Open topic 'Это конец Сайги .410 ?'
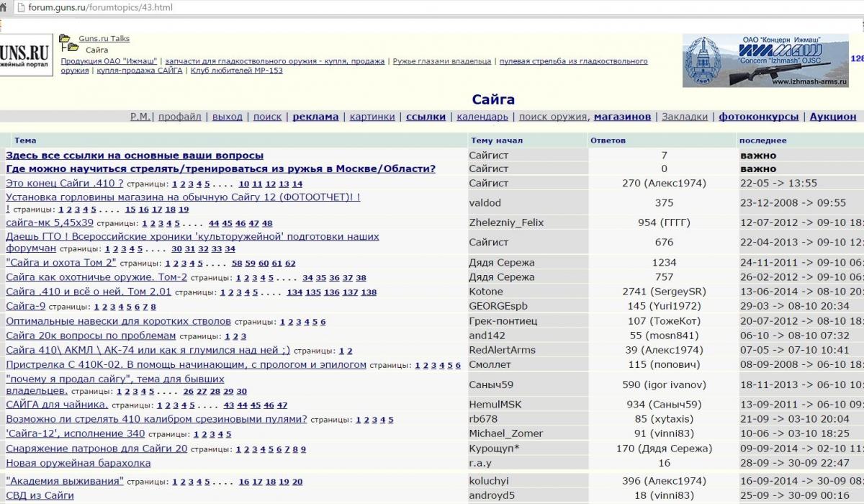Viewport: 864px width, 504px height. tap(65, 183)
